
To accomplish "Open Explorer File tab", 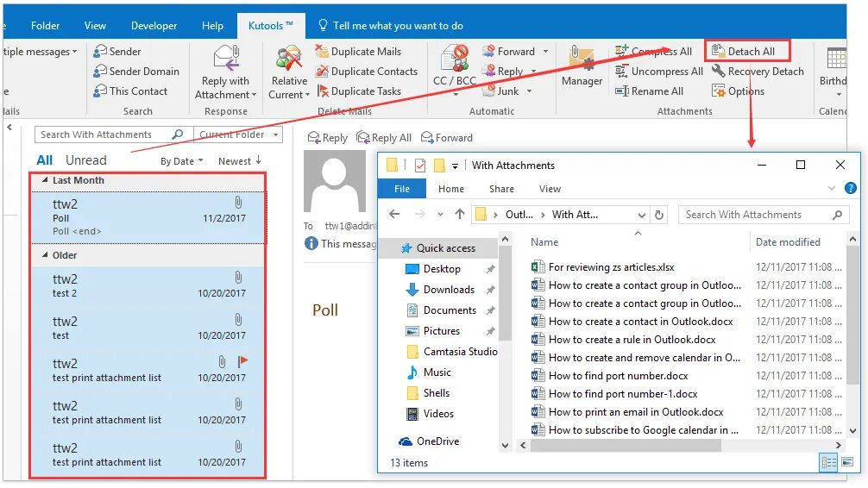I will click(x=402, y=189).
